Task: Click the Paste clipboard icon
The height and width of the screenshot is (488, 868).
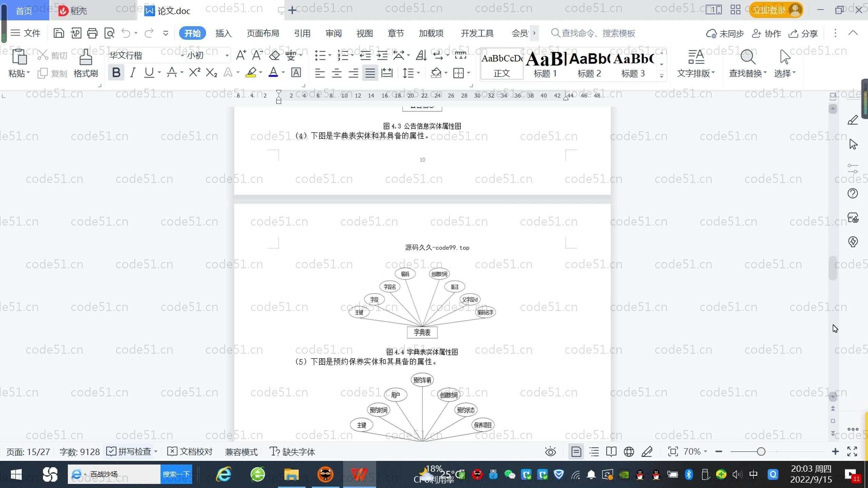Action: point(19,57)
